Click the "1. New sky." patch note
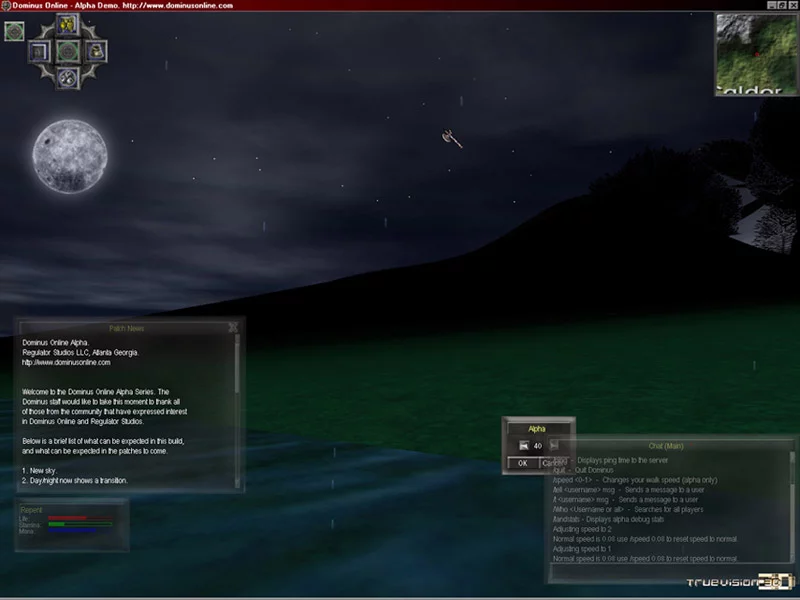The image size is (800, 600). pos(39,470)
